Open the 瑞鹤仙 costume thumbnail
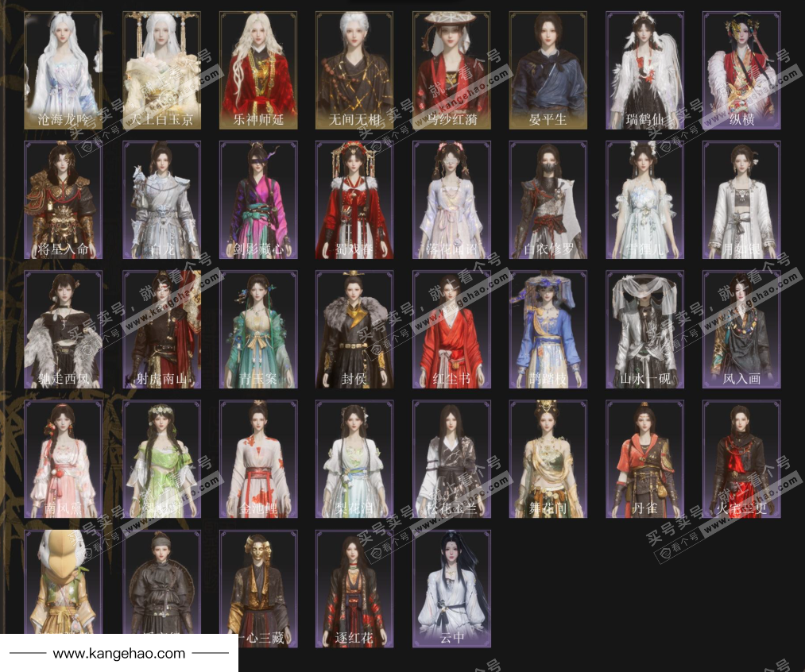This screenshot has width=805, height=672. click(644, 70)
